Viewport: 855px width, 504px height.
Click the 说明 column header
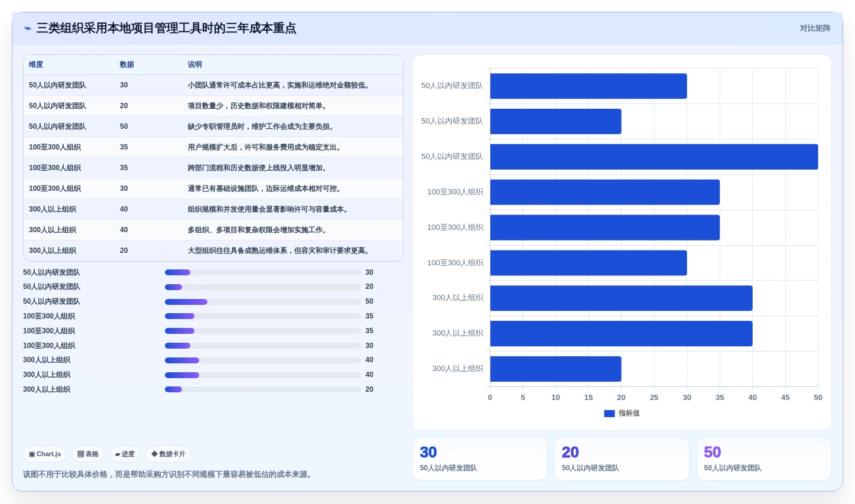coord(195,64)
